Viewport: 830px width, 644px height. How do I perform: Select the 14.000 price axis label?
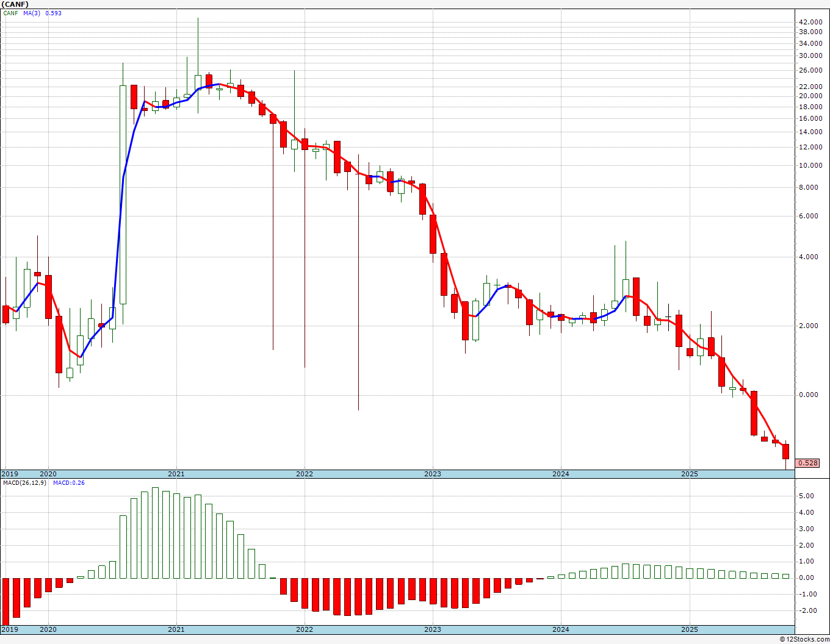[810, 132]
